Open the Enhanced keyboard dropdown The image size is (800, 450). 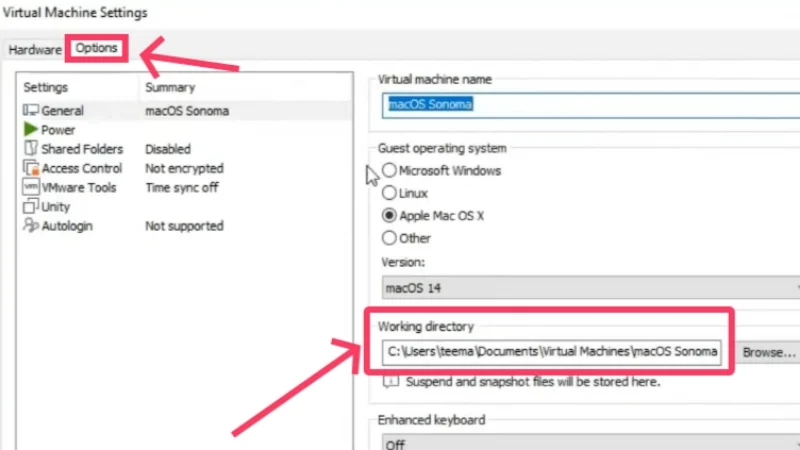click(591, 443)
